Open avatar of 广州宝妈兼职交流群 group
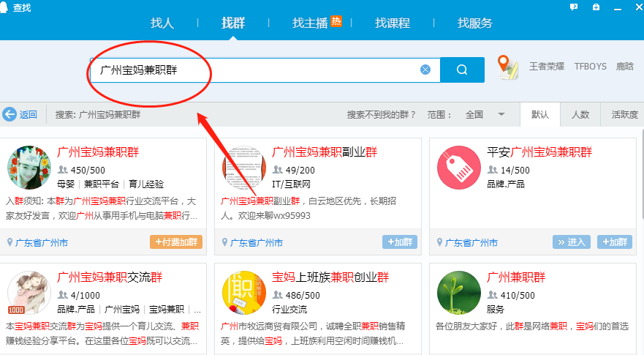This screenshot has height=355, width=644. pyautogui.click(x=29, y=293)
